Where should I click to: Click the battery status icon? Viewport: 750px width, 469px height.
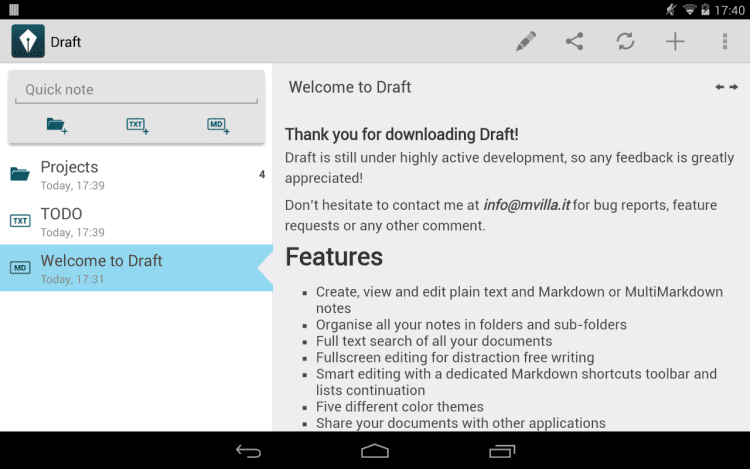click(x=705, y=10)
